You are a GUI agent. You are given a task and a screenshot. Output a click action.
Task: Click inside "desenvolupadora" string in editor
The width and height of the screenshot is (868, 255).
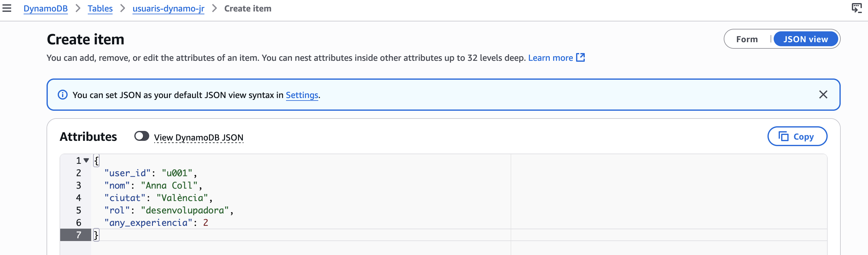(185, 210)
